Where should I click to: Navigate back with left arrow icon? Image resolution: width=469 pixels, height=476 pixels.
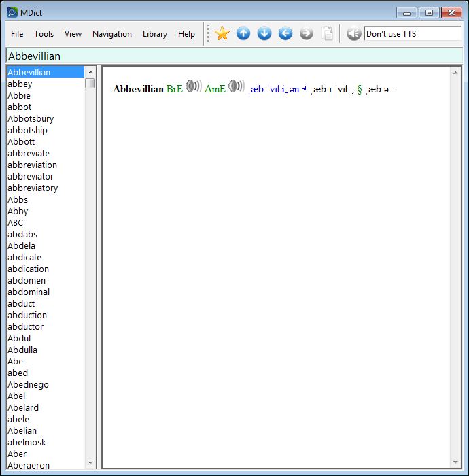[285, 33]
